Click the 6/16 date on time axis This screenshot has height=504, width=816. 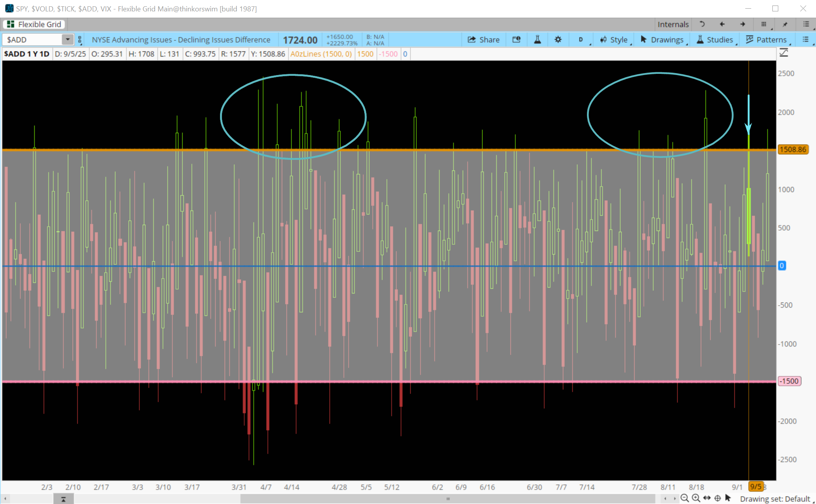click(487, 487)
